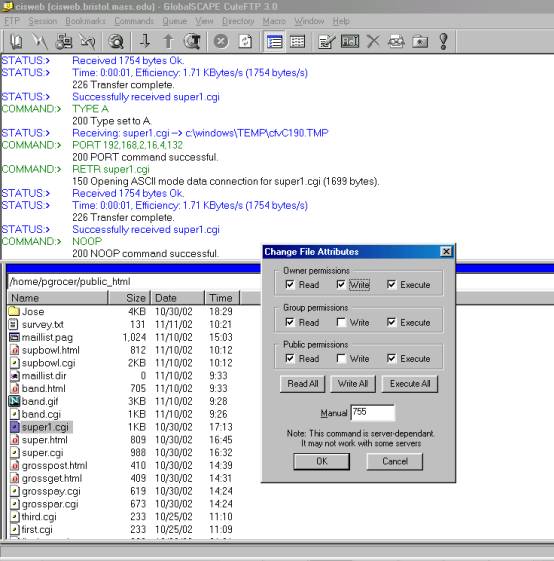Open the View menu

point(204,21)
